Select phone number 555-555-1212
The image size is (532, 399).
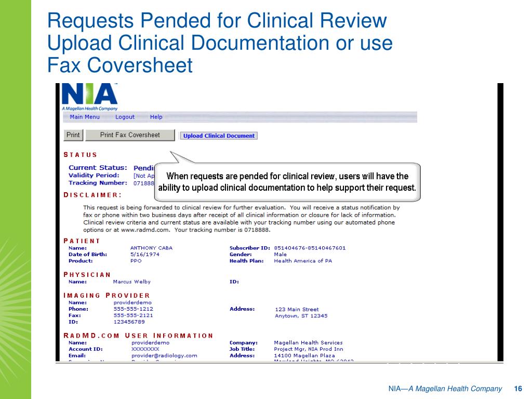point(134,309)
